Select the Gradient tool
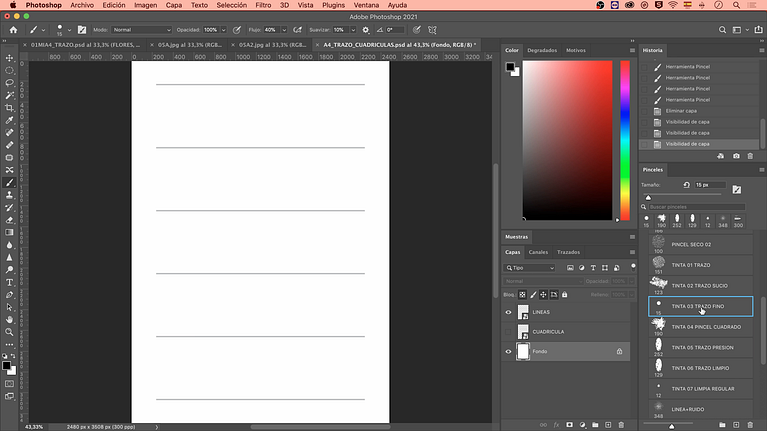Screen dimensions: 767x431 click(9, 232)
